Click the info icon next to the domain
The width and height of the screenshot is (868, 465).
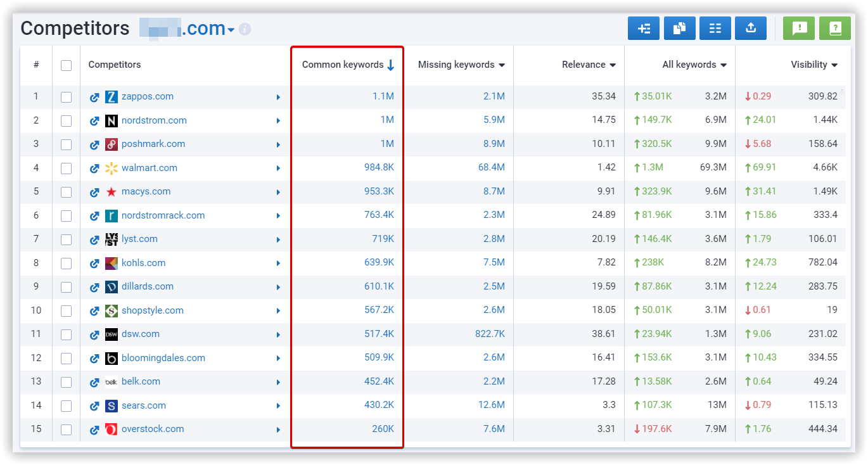click(x=245, y=29)
